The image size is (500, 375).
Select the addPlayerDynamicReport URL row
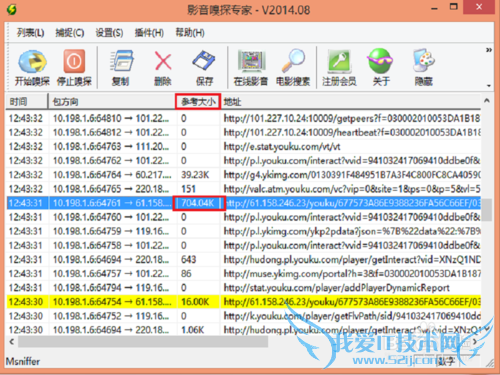(x=243, y=288)
